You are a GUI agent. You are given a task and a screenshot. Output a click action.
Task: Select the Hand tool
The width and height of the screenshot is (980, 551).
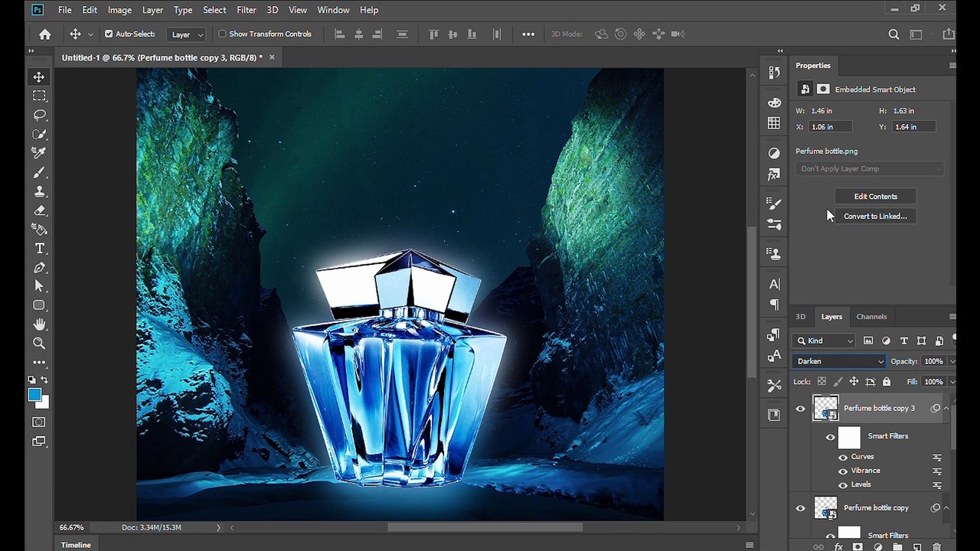point(39,324)
